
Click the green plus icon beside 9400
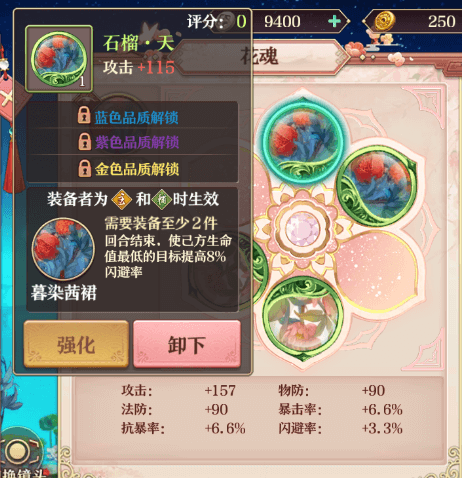[x=334, y=22]
